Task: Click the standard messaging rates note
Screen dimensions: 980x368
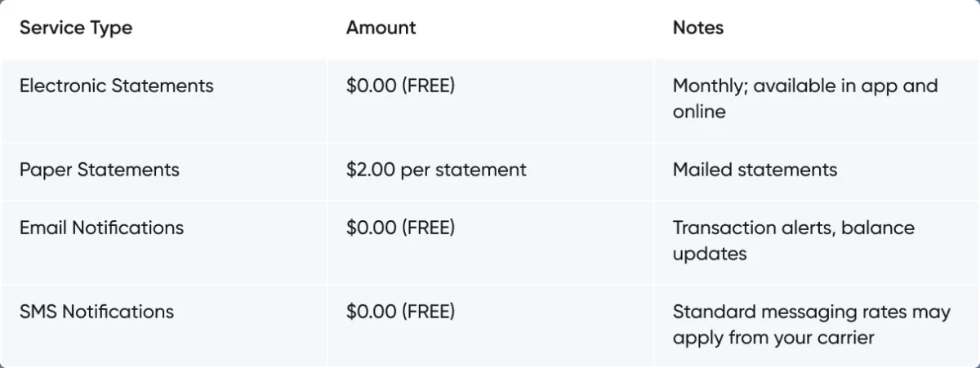Action: click(x=811, y=324)
